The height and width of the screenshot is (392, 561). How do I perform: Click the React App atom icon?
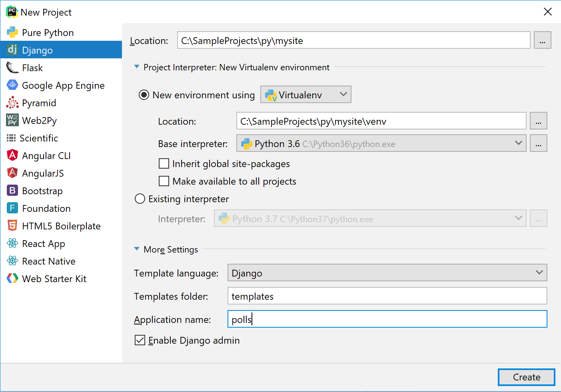pos(12,243)
